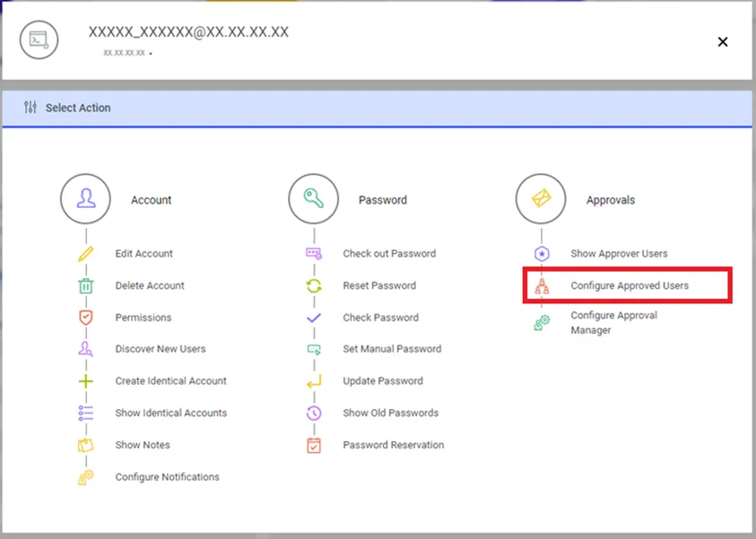Click the Check out Password icon
This screenshot has height=539, width=756.
click(314, 254)
